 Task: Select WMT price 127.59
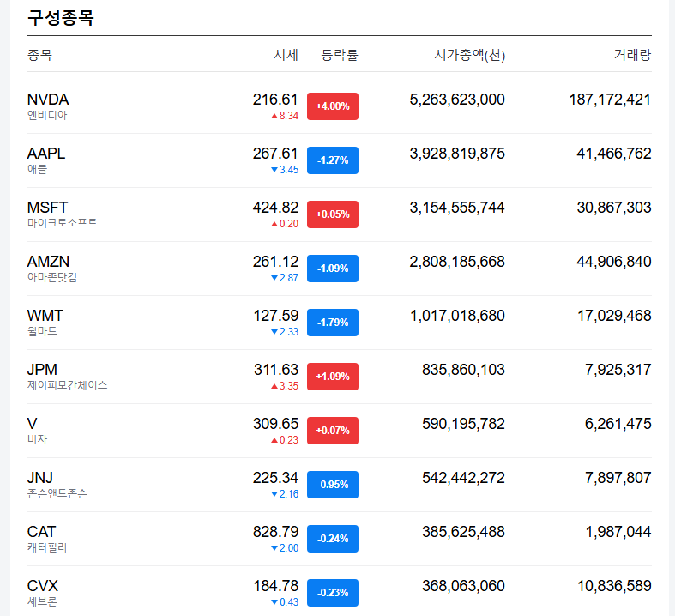(276, 316)
